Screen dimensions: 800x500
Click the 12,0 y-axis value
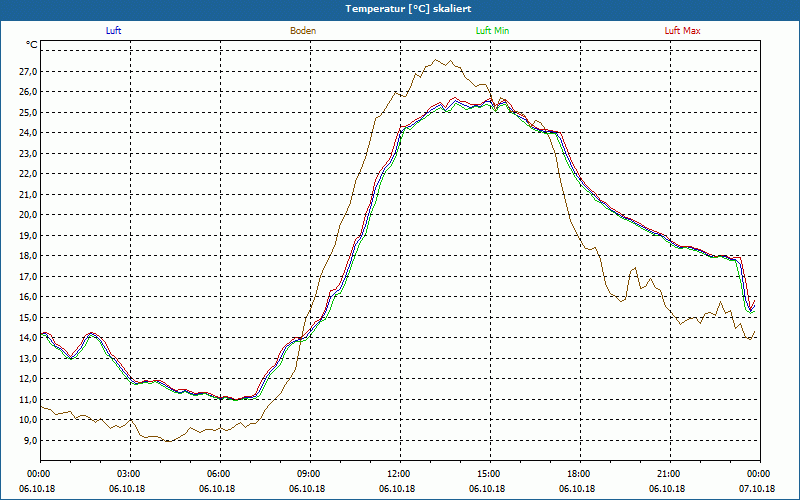(x=28, y=379)
